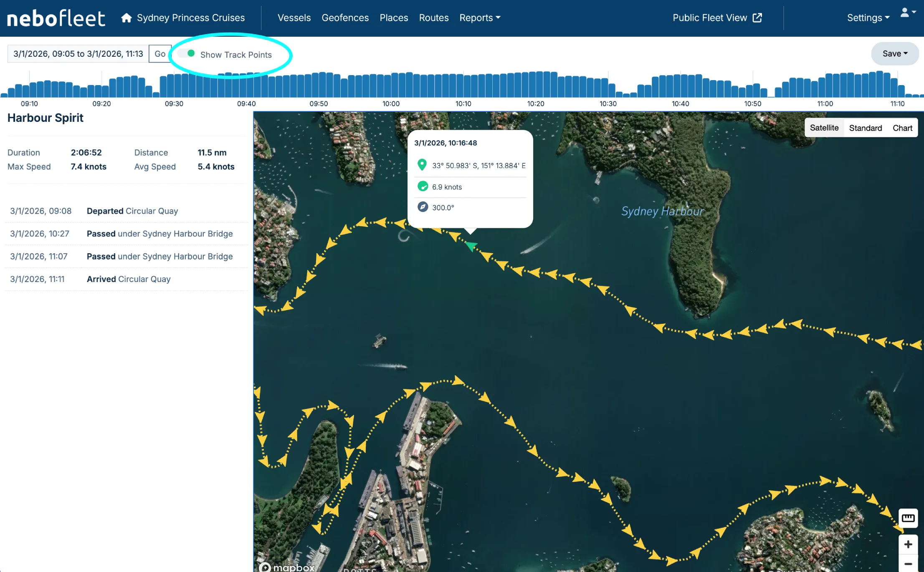Switch map to Chart view
Viewport: 924px width, 572px height.
tap(902, 128)
